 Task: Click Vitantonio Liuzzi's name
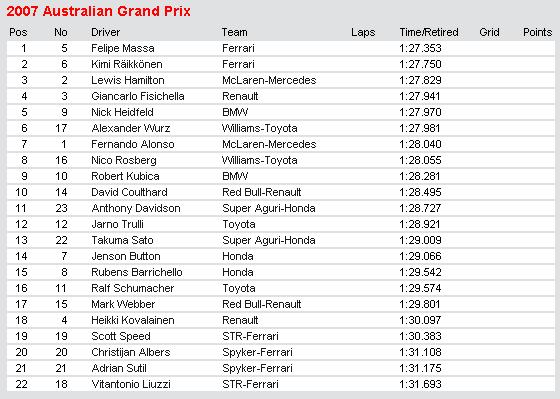coord(131,384)
